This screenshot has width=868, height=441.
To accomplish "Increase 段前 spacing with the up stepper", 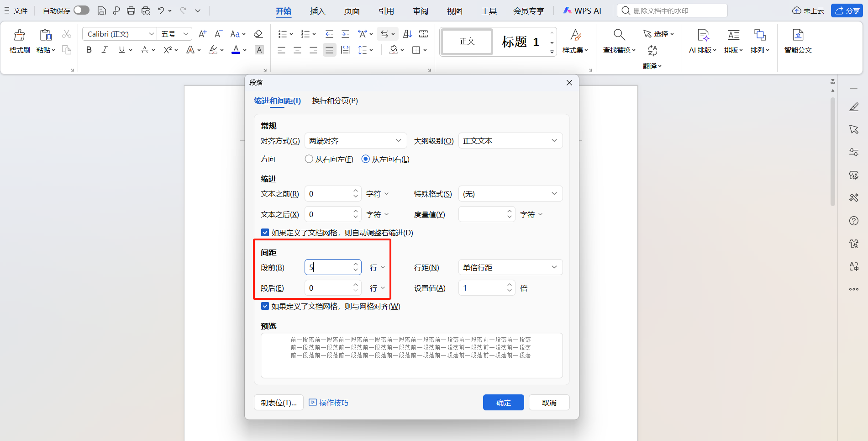I will (x=356, y=264).
